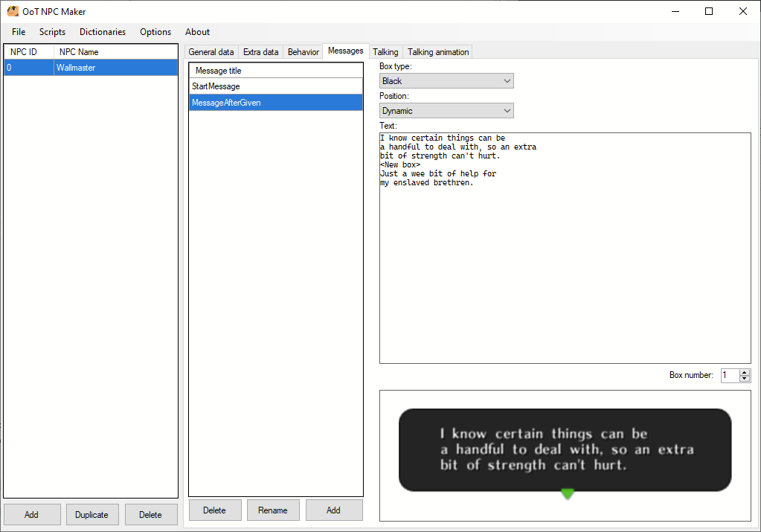Open the Position dropdown
Viewport: 761px width, 532px height.
446,110
